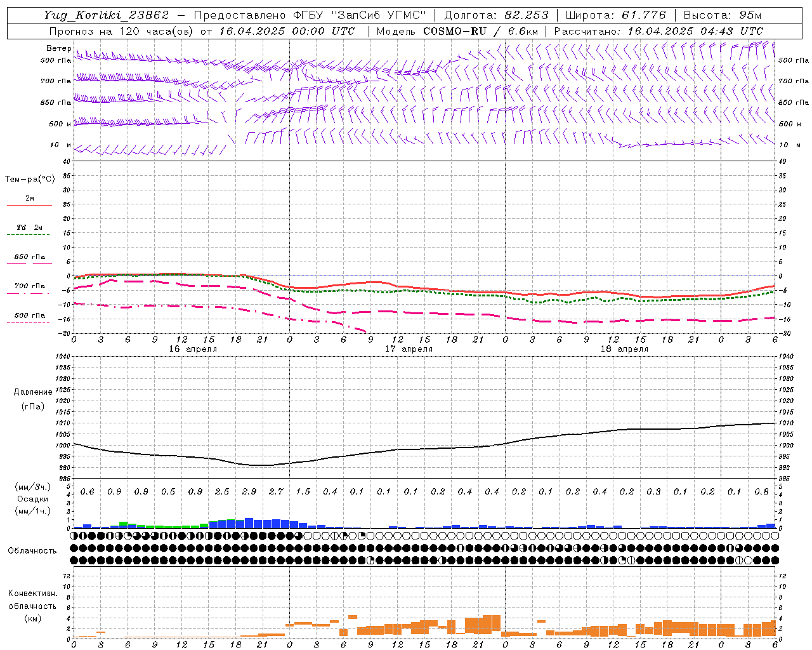This screenshot has width=812, height=650.
Task: Click the Ветер panel label
Action: (58, 48)
